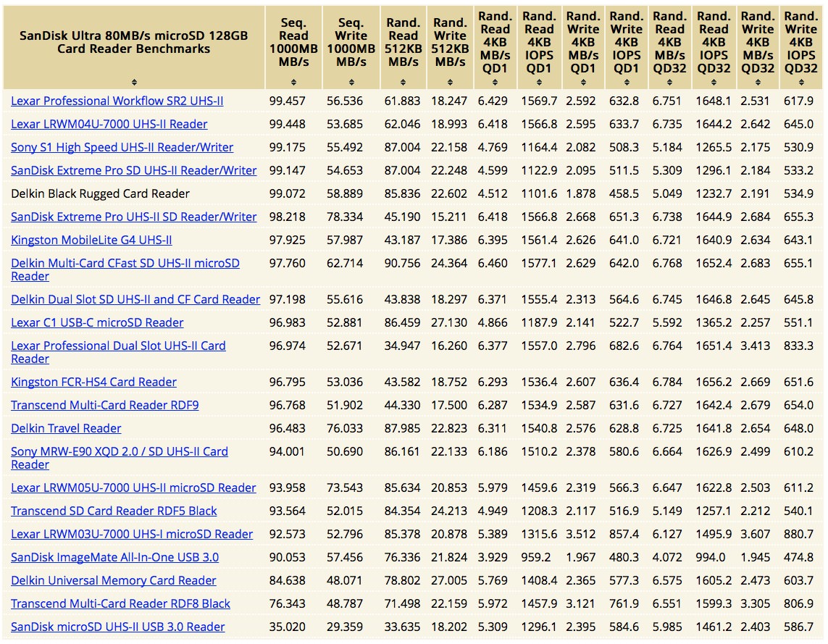Screen dimensions: 828x644
Task: Sort by card reader name column arrows
Action: 134,82
